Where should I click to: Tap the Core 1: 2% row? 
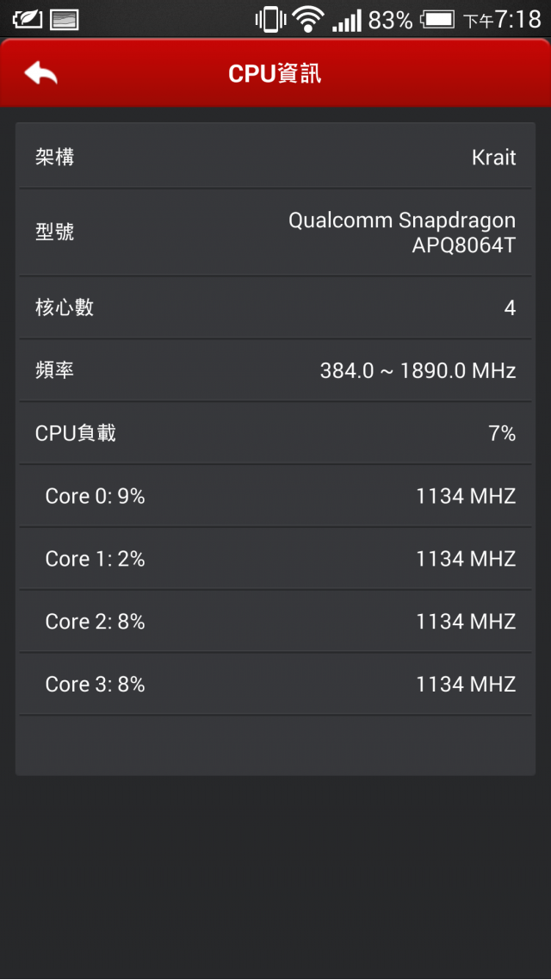275,558
